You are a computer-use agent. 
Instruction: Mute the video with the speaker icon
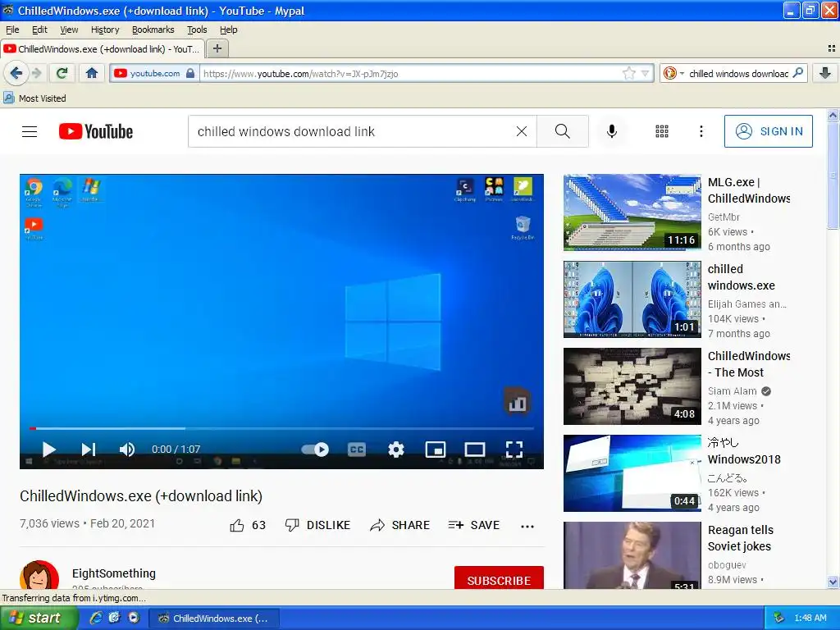point(127,450)
